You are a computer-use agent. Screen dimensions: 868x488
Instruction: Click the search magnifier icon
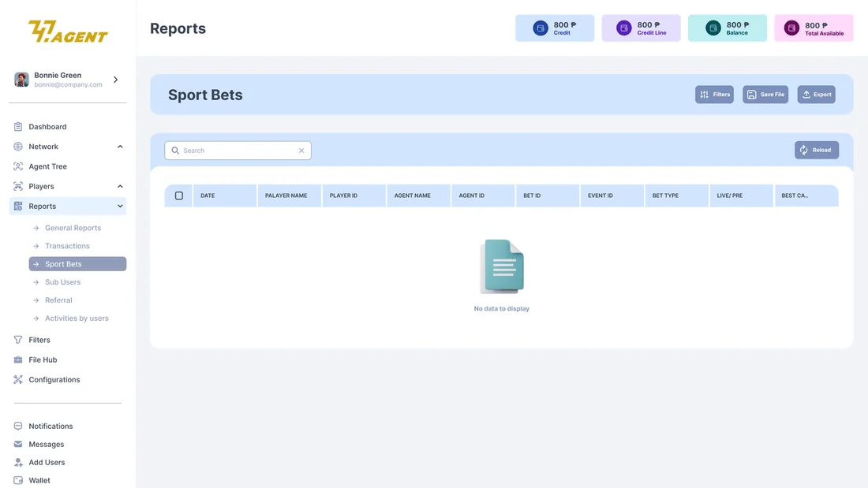coord(175,151)
